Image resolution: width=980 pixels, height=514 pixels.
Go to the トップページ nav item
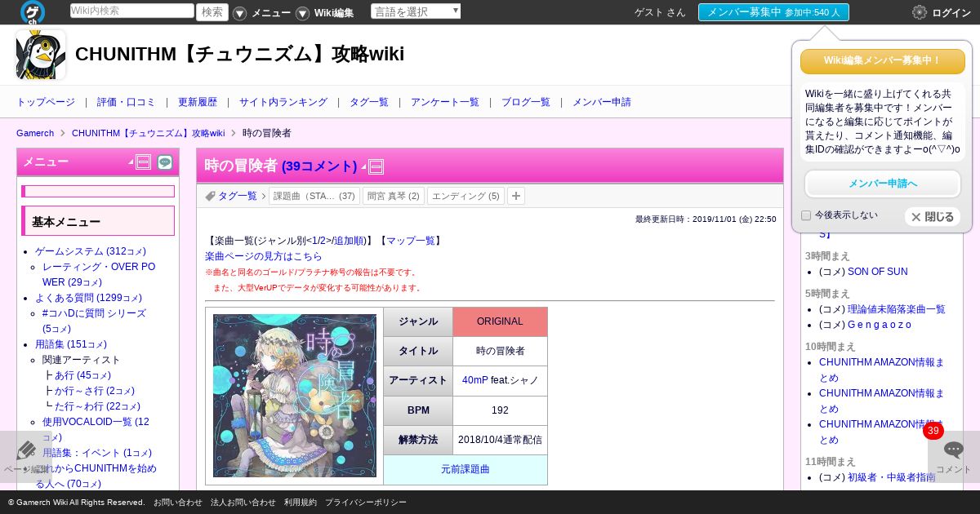pos(46,102)
